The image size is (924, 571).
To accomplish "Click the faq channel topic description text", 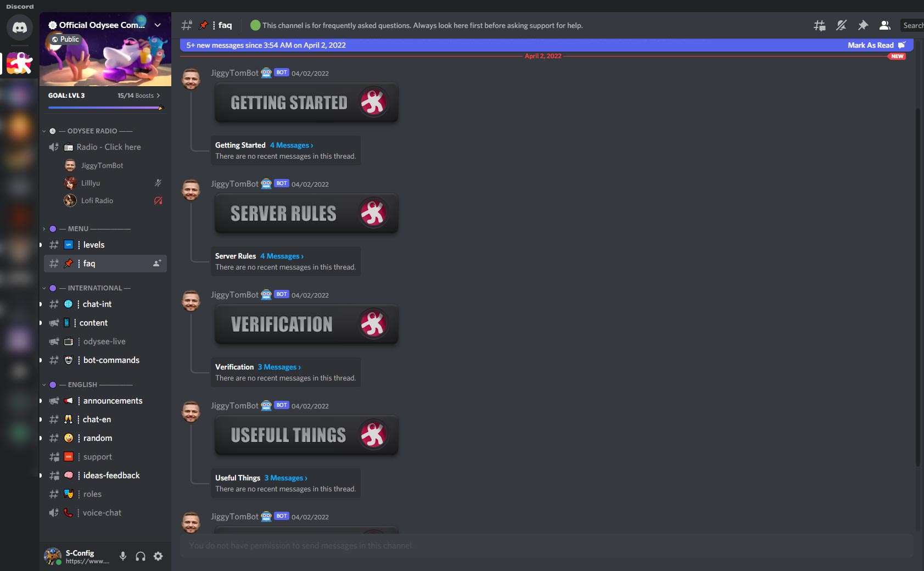I will click(422, 25).
